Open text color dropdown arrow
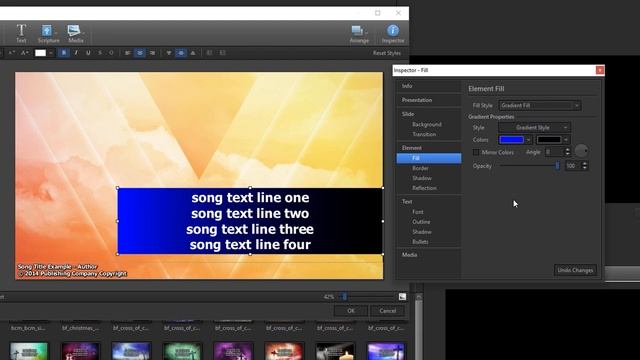The height and width of the screenshot is (360, 640). point(51,53)
